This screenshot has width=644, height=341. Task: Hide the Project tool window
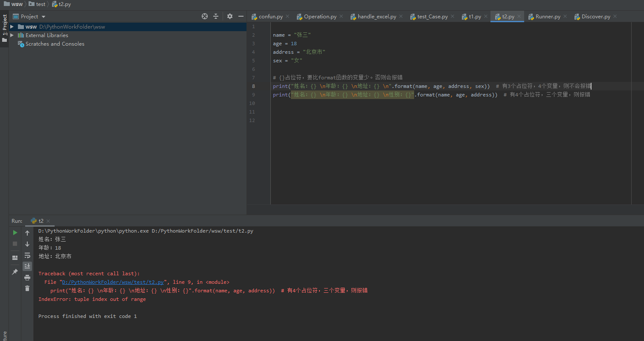241,16
